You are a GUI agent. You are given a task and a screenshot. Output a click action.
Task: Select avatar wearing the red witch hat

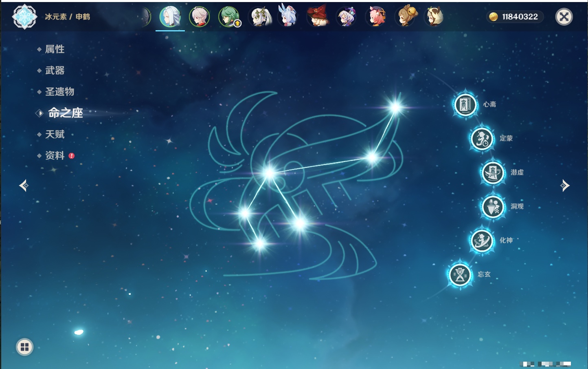click(317, 16)
